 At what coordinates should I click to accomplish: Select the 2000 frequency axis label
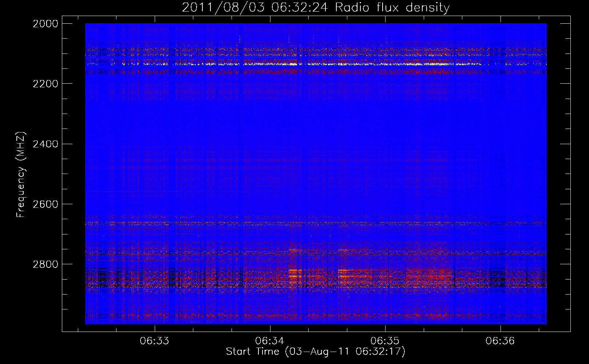(x=46, y=24)
